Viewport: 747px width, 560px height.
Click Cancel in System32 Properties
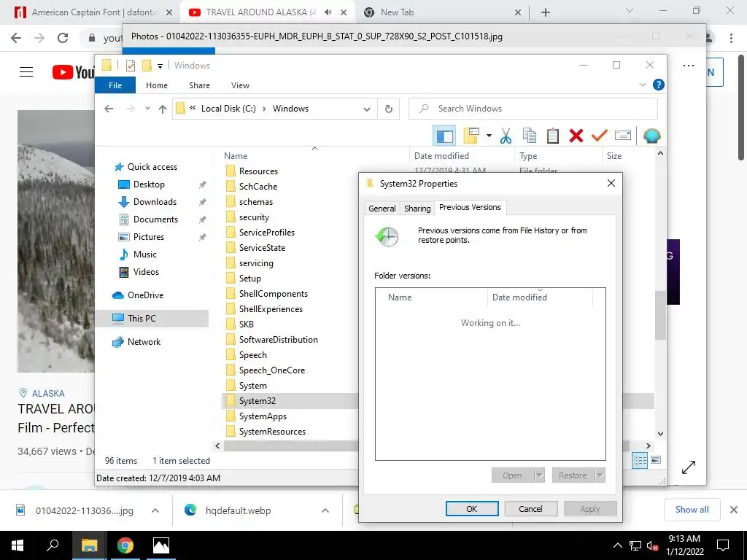point(531,509)
